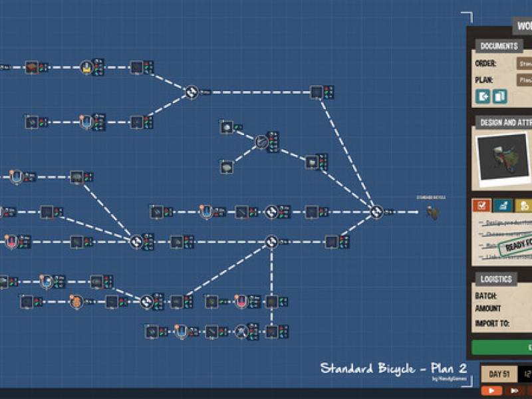Image resolution: width=532 pixels, height=399 pixels.
Task: Click the DOCUMENTS section header
Action: coord(499,46)
